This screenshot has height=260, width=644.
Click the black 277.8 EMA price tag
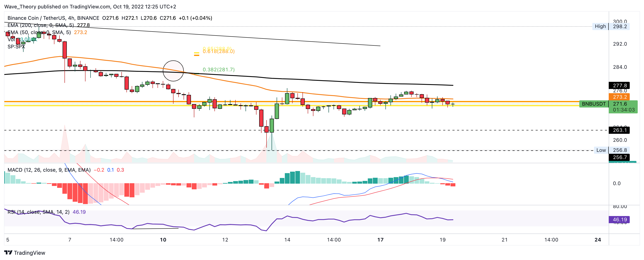pos(619,86)
